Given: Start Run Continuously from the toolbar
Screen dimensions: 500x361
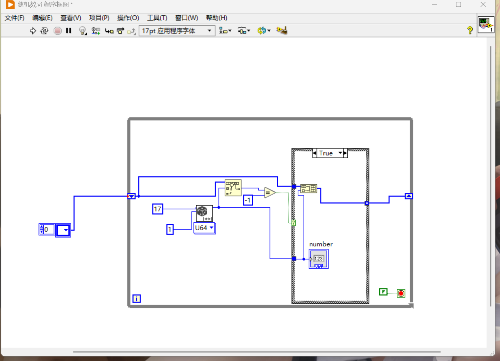Looking at the screenshot, I should (44, 31).
